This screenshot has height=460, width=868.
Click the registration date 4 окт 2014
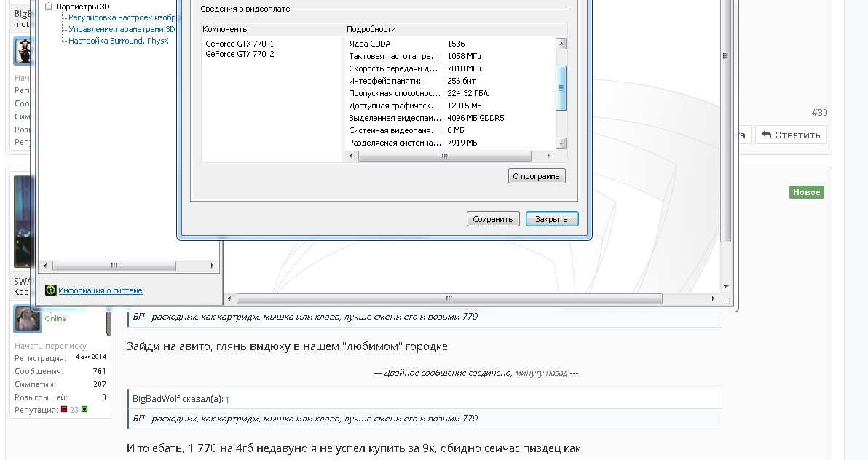point(91,357)
